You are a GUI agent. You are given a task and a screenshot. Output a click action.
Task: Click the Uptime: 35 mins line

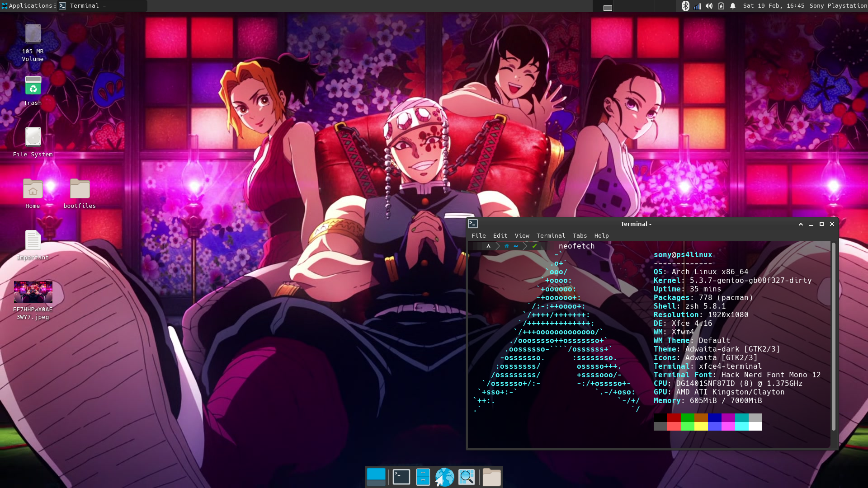click(687, 289)
